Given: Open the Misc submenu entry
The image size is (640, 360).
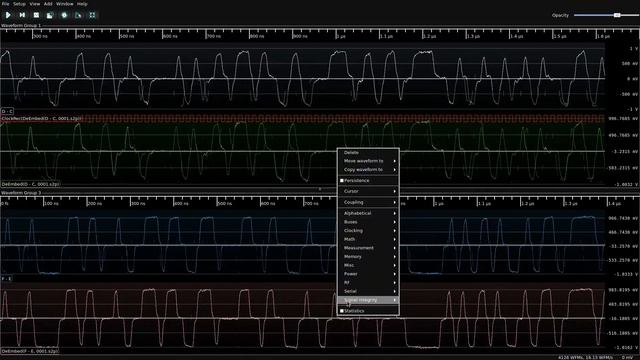Looking at the screenshot, I should (368, 265).
